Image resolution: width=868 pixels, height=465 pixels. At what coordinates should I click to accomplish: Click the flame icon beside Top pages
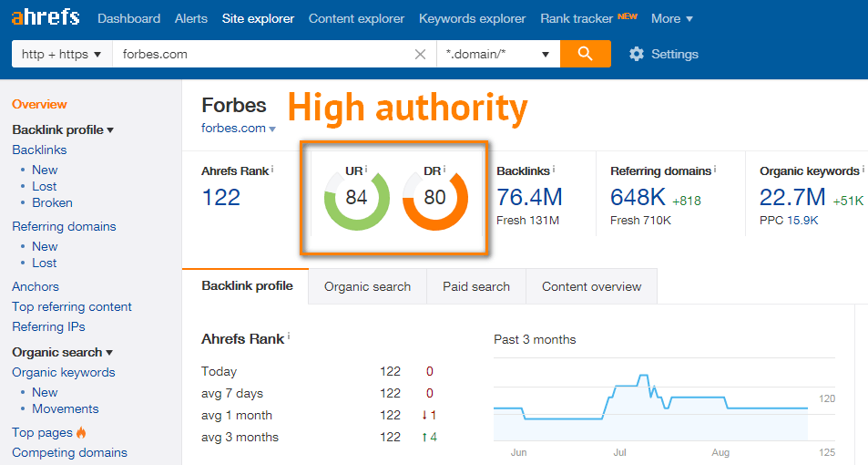[81, 432]
